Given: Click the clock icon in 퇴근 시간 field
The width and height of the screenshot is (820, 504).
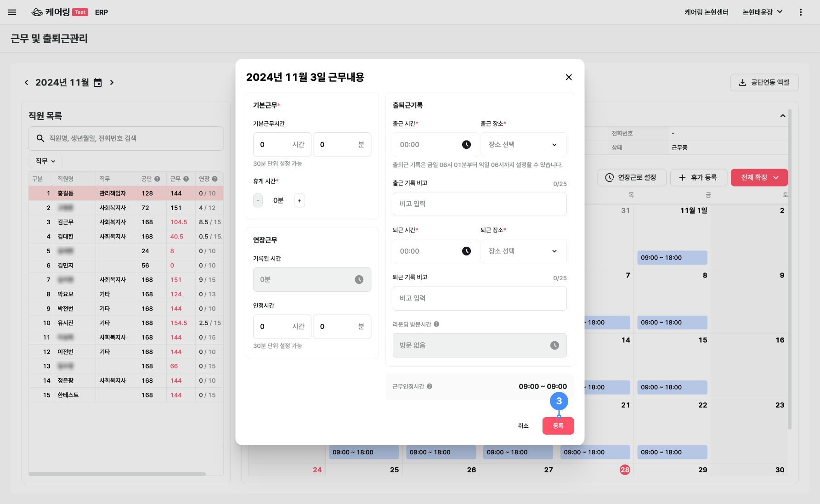Looking at the screenshot, I should coord(466,251).
